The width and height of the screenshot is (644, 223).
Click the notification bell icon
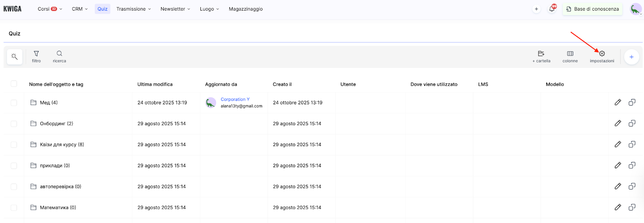coord(551,9)
